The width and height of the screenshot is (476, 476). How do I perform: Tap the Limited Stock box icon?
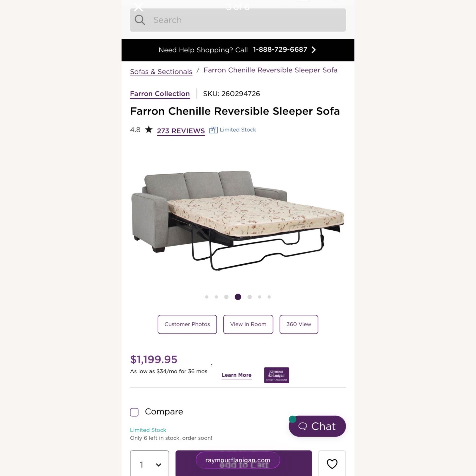coord(213,130)
